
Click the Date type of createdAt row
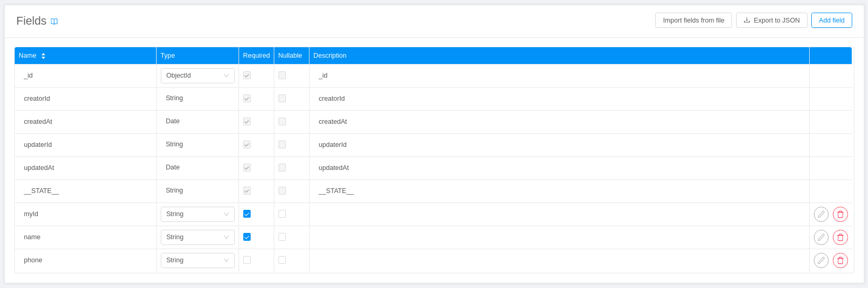(173, 121)
